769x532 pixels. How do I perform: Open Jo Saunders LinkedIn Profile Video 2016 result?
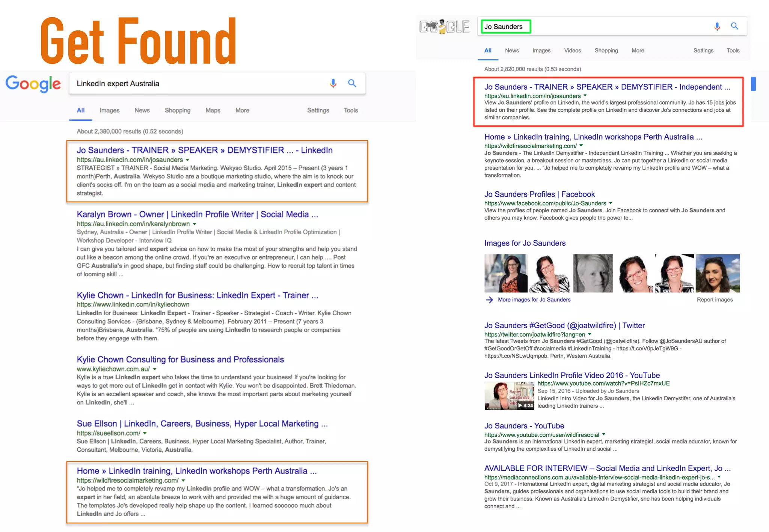coord(572,376)
